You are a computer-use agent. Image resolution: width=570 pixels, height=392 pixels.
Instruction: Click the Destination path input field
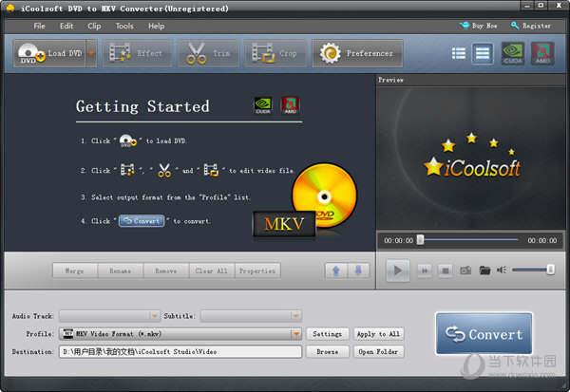click(180, 351)
